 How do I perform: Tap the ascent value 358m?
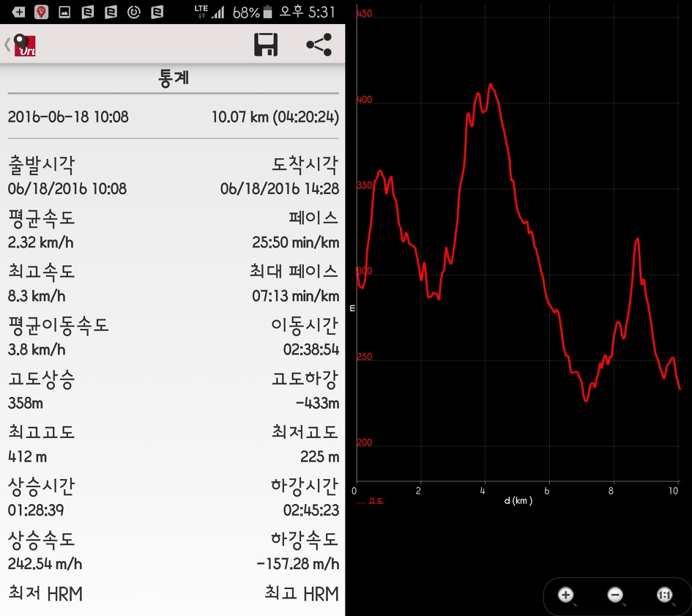26,403
